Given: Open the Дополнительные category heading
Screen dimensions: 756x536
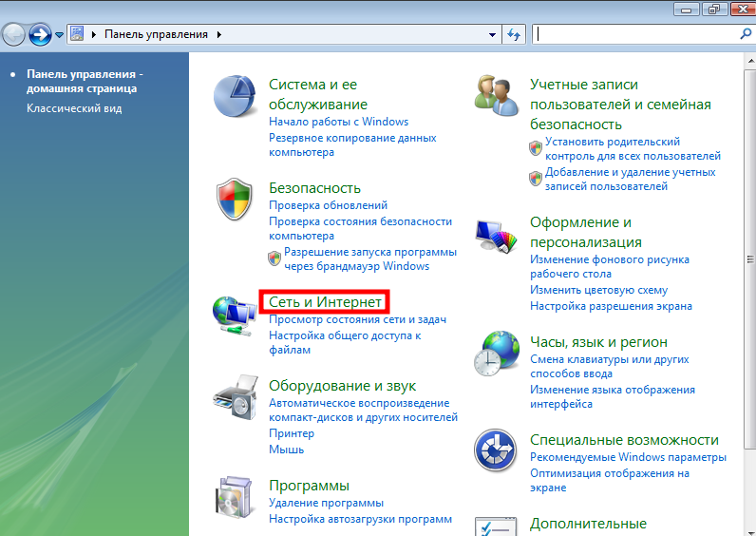Looking at the screenshot, I should (x=588, y=524).
